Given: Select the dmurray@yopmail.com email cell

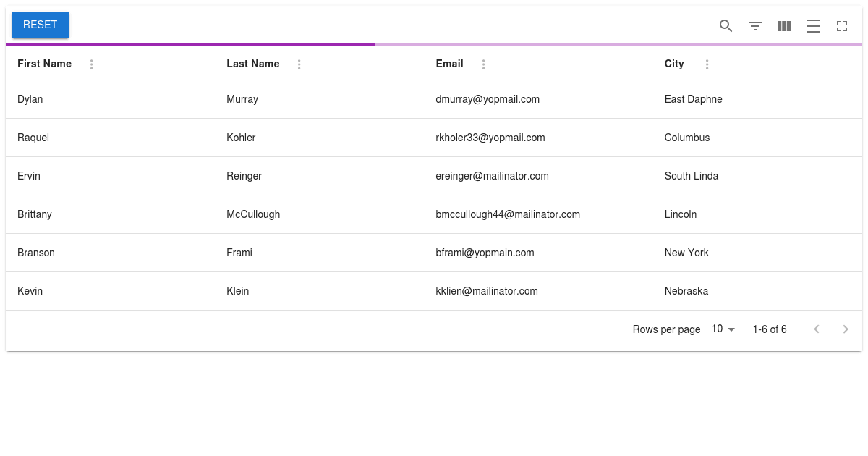Looking at the screenshot, I should pos(488,99).
